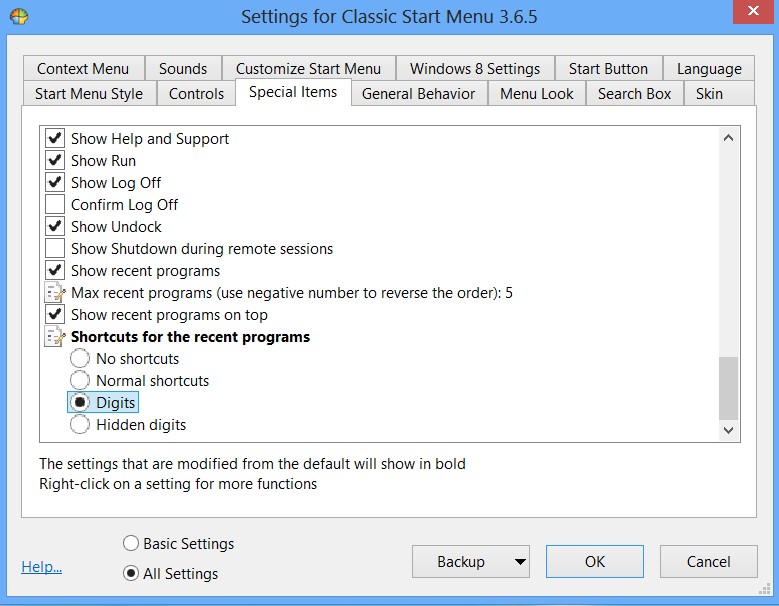
Task: Enable Confirm Log Off checkbox
Action: click(55, 204)
